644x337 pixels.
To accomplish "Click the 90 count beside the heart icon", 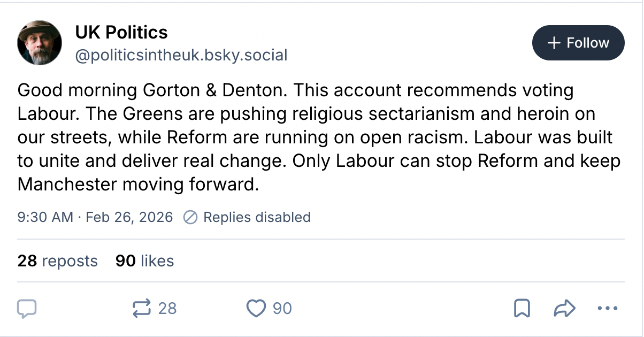I will click(282, 308).
